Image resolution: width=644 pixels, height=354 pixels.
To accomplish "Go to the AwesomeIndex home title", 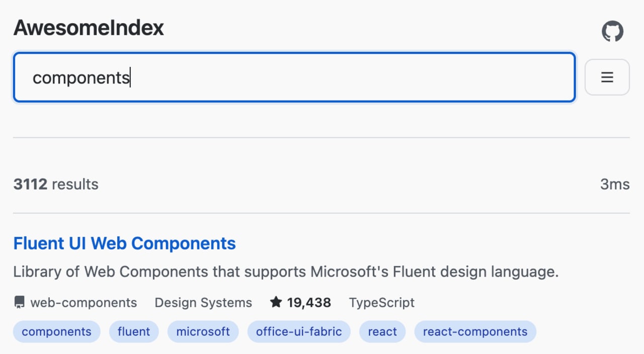I will coord(89,28).
